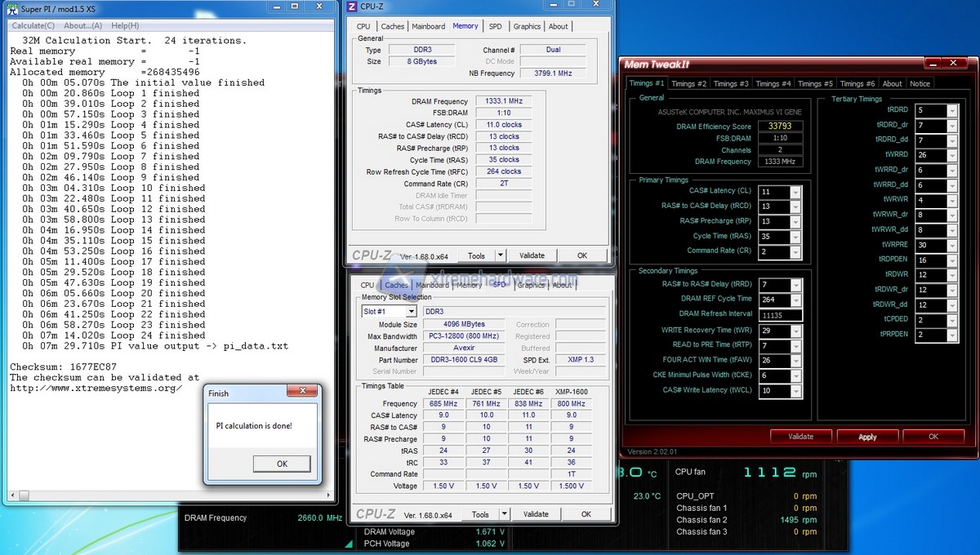This screenshot has width=980, height=555.
Task: Open the Help(H) menu in Super PI
Action: [125, 26]
